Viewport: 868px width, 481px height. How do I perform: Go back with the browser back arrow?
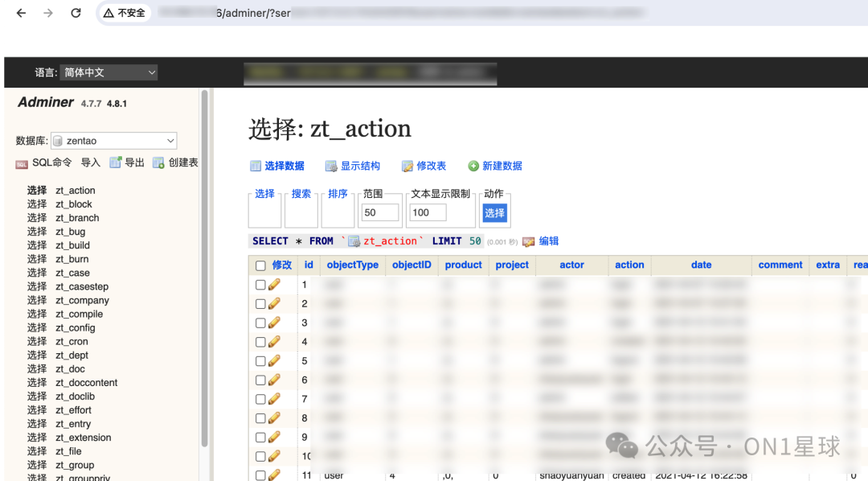[x=21, y=13]
